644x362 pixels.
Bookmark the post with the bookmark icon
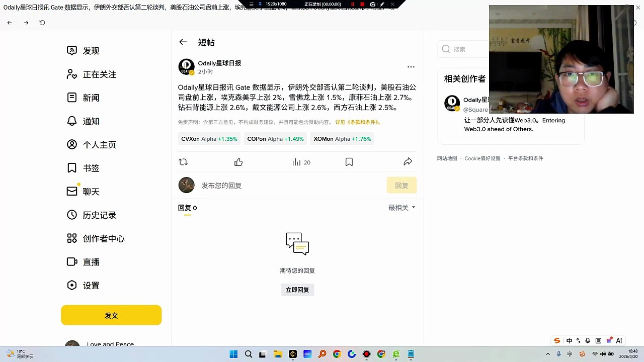tap(349, 162)
